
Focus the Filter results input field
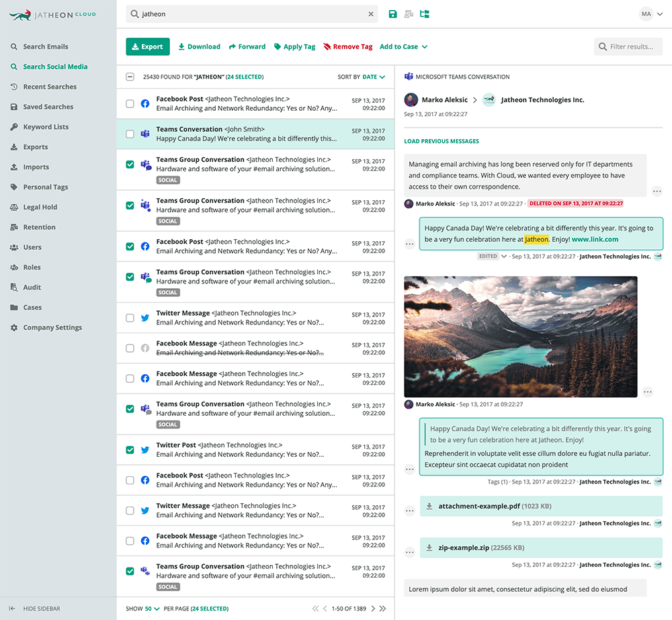628,47
